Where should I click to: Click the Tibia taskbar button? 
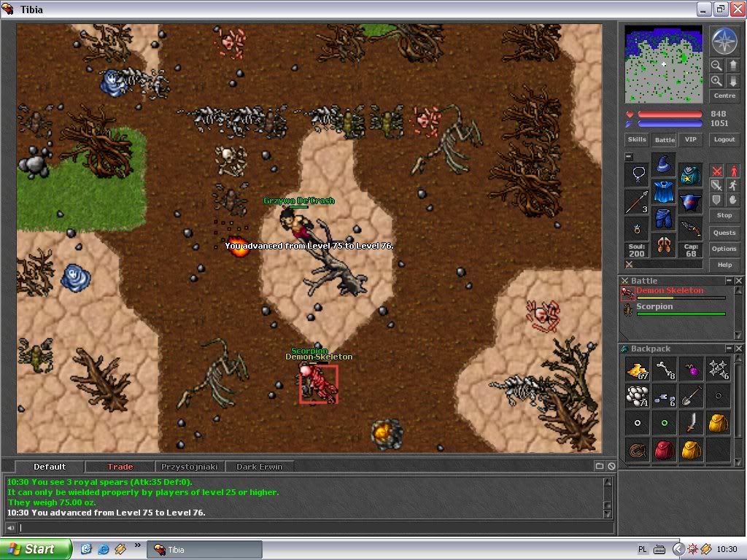click(204, 550)
